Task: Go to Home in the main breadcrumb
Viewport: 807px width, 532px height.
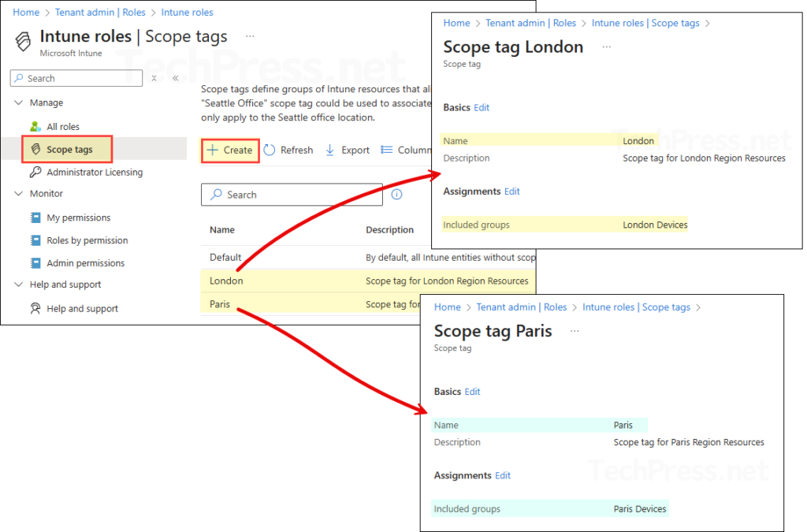Action: (x=26, y=13)
